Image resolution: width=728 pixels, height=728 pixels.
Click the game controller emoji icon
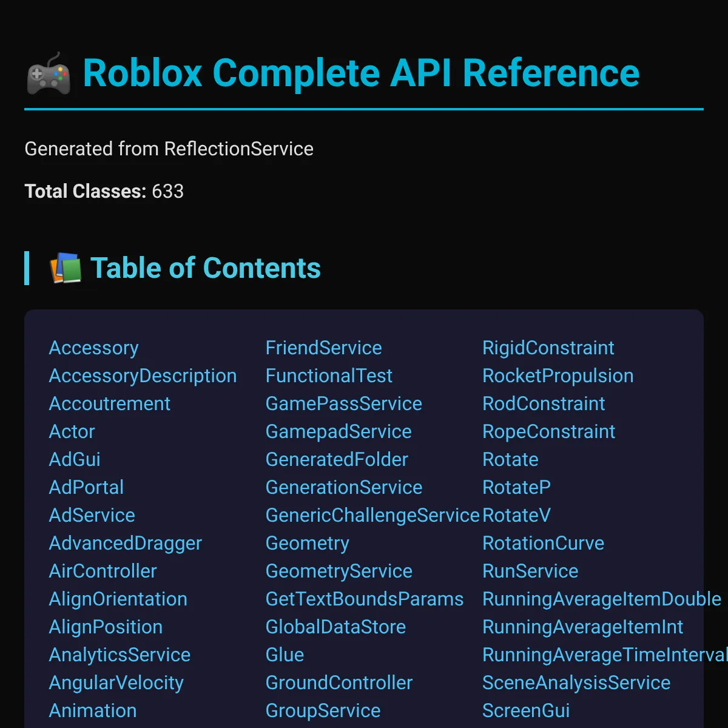(x=49, y=73)
